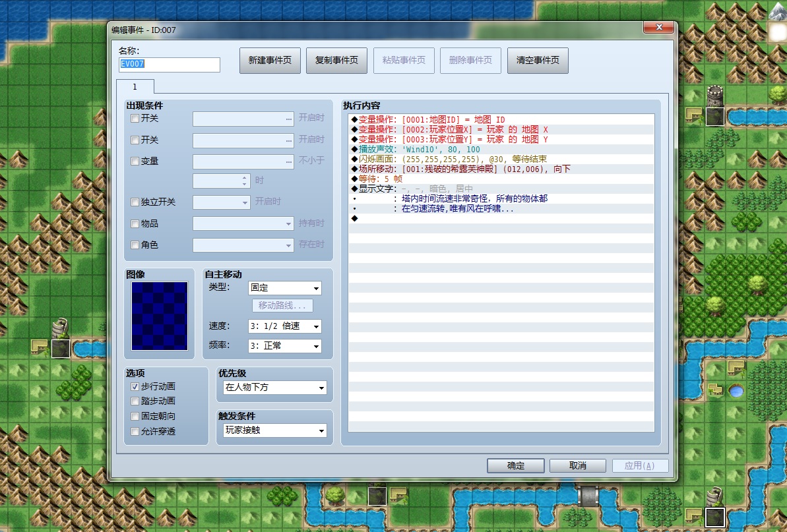Click the 名称 input field containing EV007
Viewport: 787px width, 532px height.
pos(170,65)
